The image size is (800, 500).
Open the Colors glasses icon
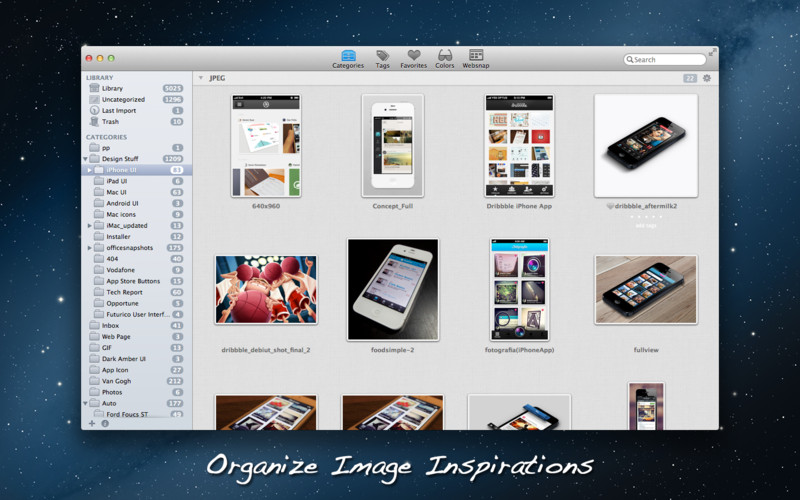[444, 59]
